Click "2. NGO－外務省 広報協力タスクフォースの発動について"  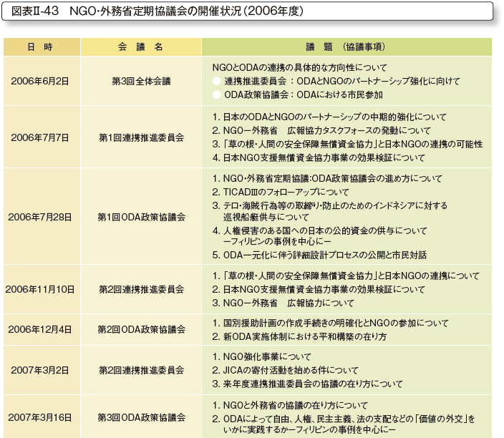point(321,130)
